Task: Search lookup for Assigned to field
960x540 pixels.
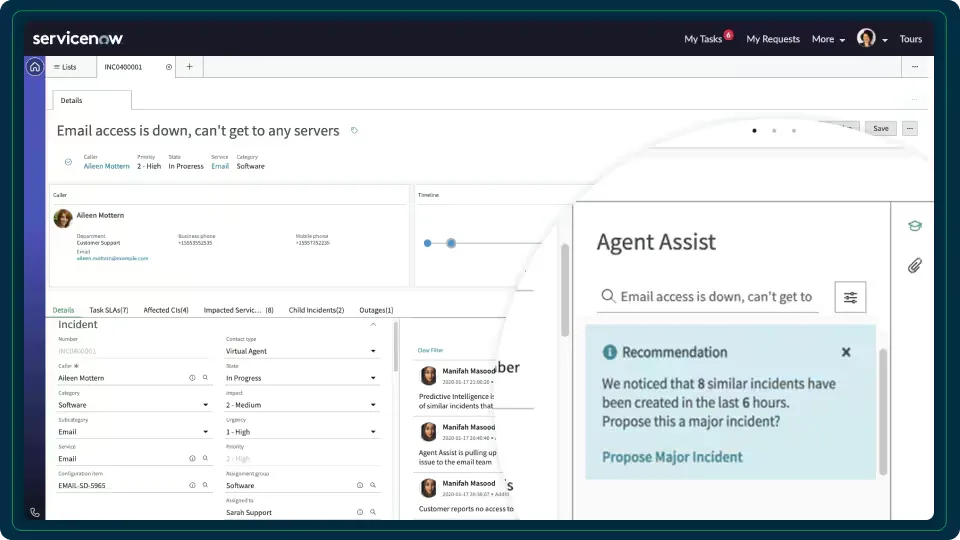Action: pyautogui.click(x=373, y=512)
